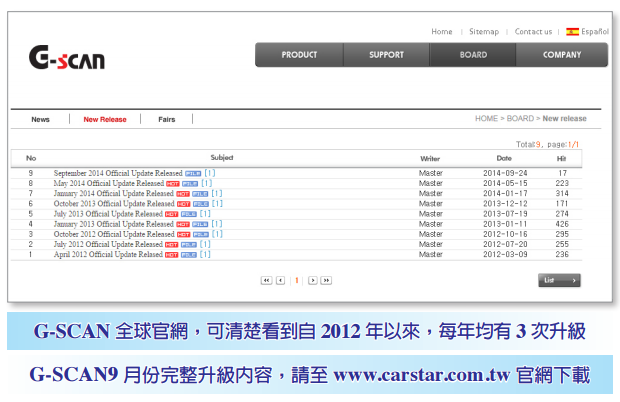The width and height of the screenshot is (620, 402).
Task: Click the date 2014-09-24 cell
Action: point(505,173)
